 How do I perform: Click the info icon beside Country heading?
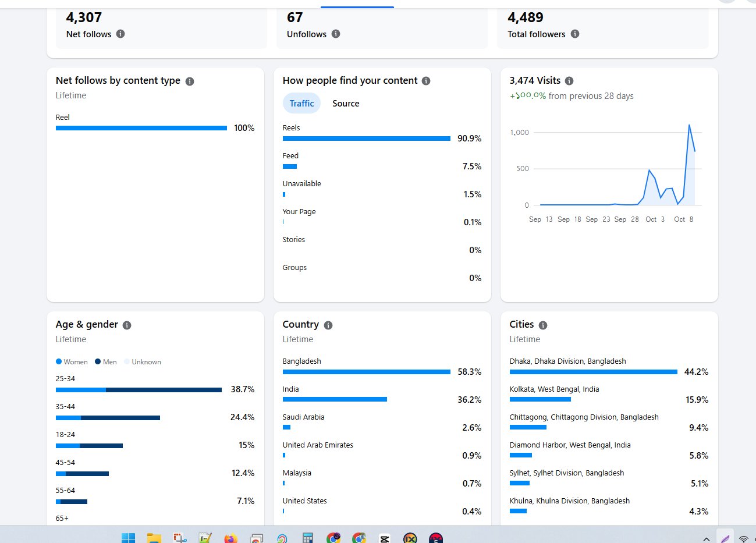pyautogui.click(x=328, y=325)
